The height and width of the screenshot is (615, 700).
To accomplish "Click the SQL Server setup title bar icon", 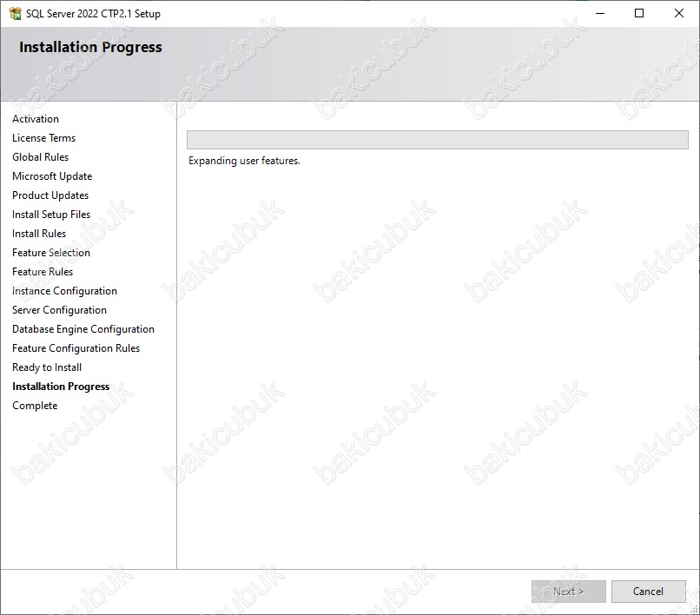I will [x=15, y=13].
